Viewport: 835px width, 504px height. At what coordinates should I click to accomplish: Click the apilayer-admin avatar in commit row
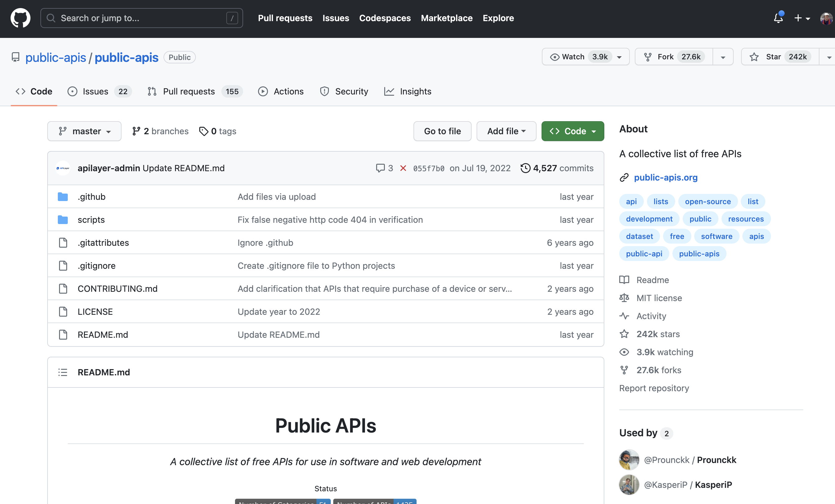coord(63,168)
